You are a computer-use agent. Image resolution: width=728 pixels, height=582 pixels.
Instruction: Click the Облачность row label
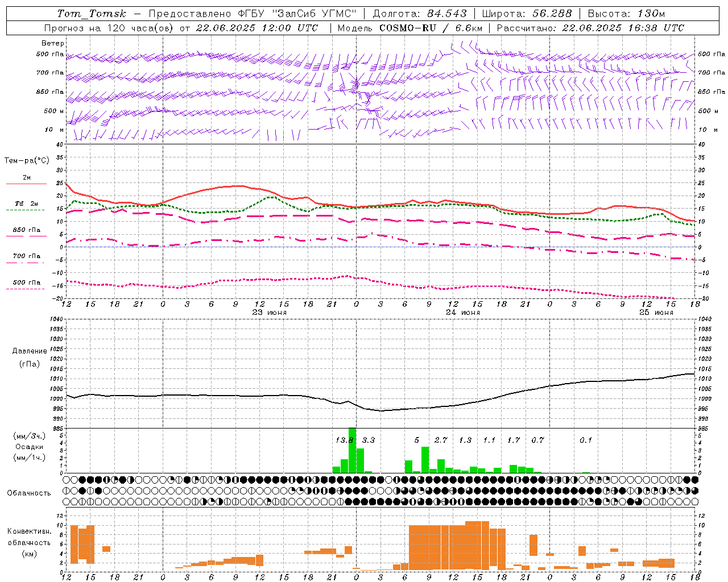[x=28, y=493]
